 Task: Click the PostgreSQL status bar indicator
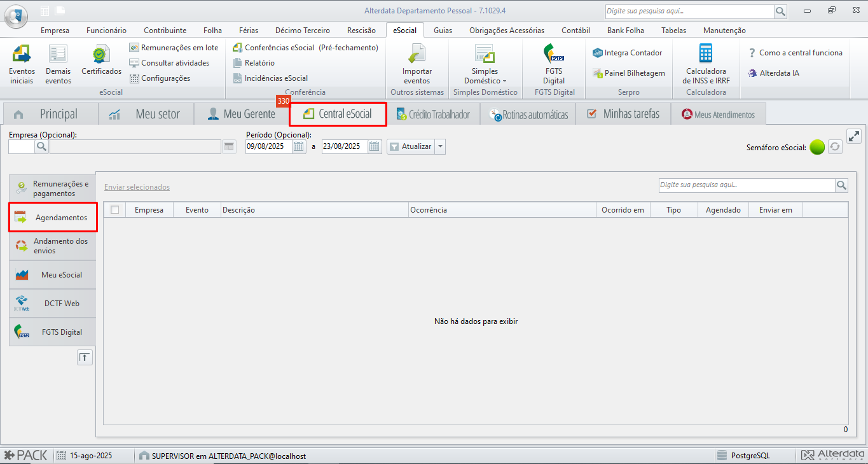click(743, 456)
